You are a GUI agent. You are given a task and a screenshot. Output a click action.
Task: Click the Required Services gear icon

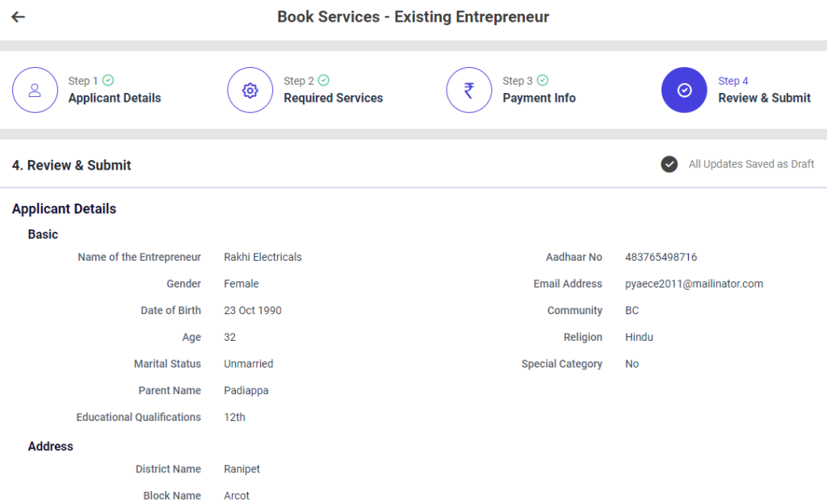pyautogui.click(x=250, y=90)
